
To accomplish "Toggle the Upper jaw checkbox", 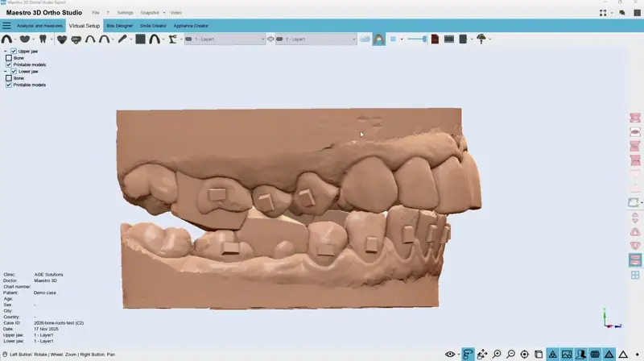I will [14, 52].
